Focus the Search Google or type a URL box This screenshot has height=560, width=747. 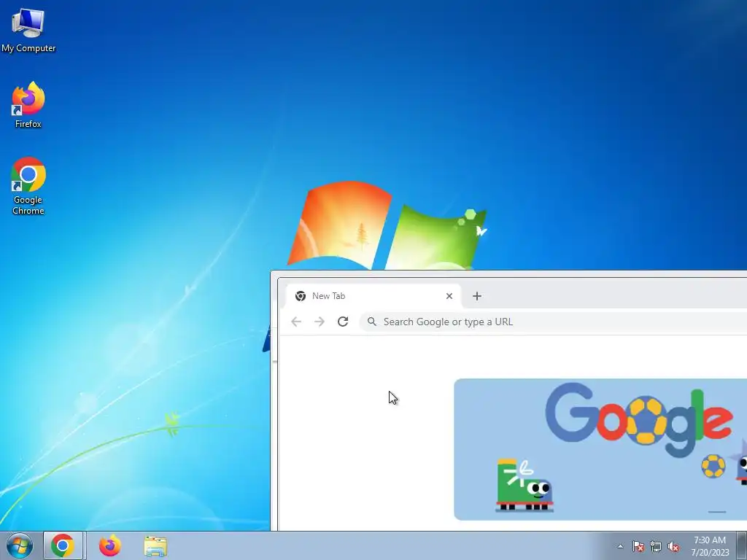(x=553, y=322)
